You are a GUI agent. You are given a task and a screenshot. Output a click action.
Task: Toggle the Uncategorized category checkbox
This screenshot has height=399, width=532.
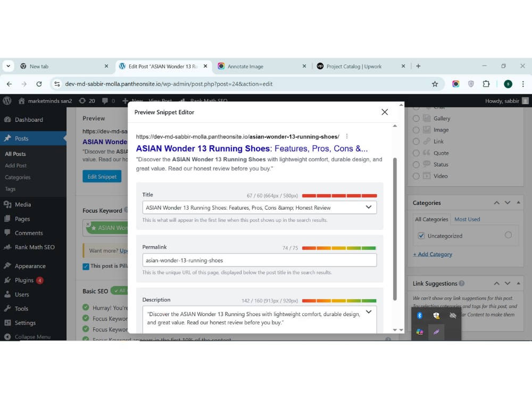tap(421, 236)
